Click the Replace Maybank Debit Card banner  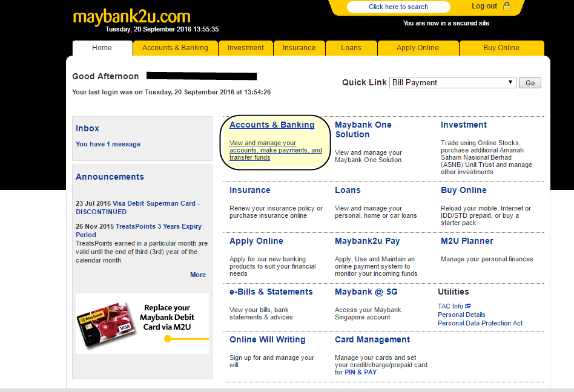click(x=142, y=323)
